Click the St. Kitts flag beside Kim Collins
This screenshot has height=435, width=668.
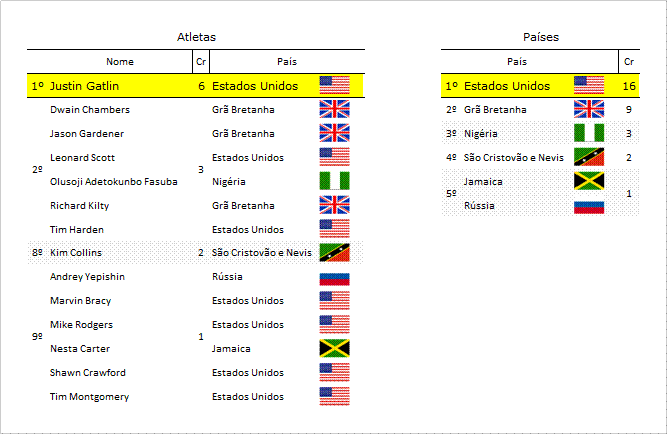[334, 252]
